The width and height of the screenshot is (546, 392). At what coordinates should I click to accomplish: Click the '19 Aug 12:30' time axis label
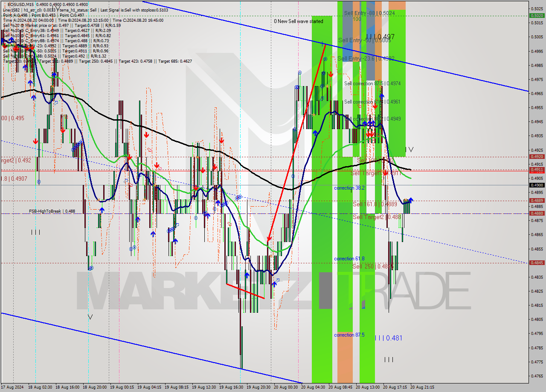[204, 387]
